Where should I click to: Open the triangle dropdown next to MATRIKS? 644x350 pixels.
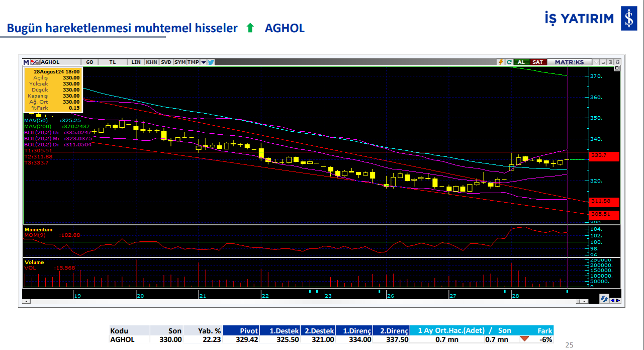pos(596,62)
